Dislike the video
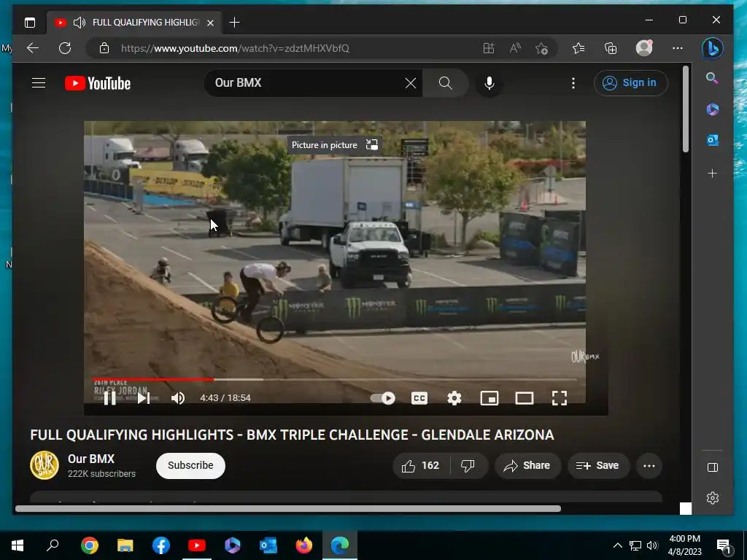The image size is (747, 560). click(x=468, y=466)
